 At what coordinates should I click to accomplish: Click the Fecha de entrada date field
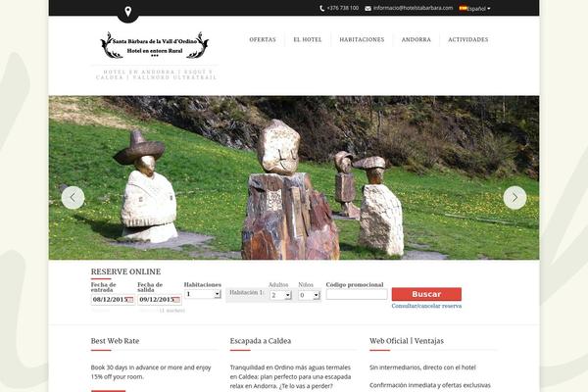point(113,300)
